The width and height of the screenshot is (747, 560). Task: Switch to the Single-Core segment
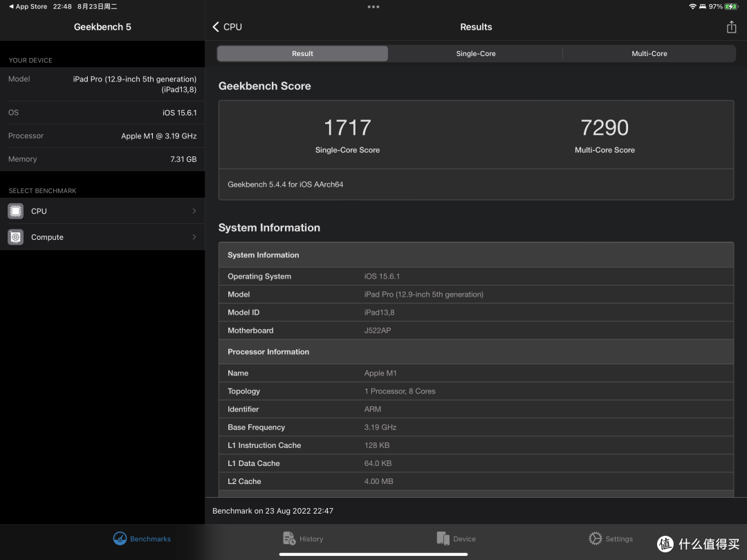tap(475, 53)
